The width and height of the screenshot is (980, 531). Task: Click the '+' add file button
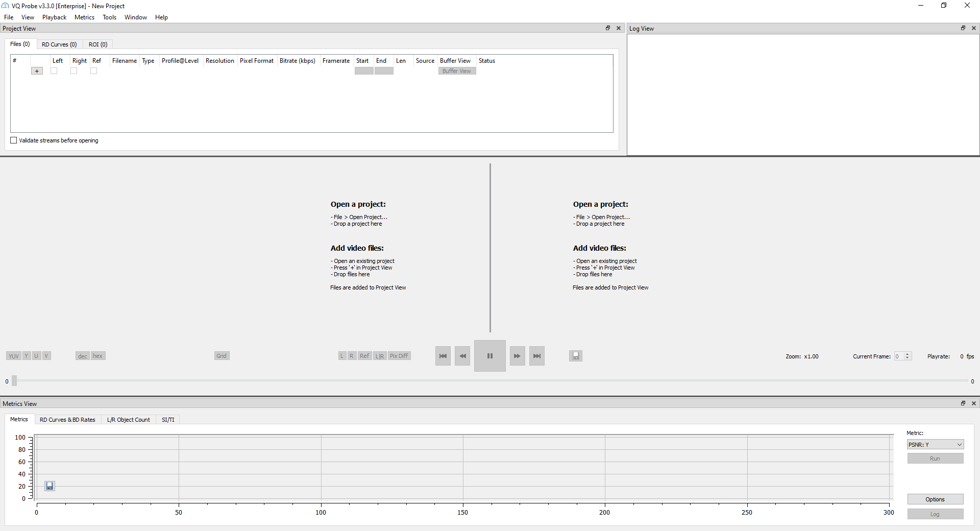point(37,71)
